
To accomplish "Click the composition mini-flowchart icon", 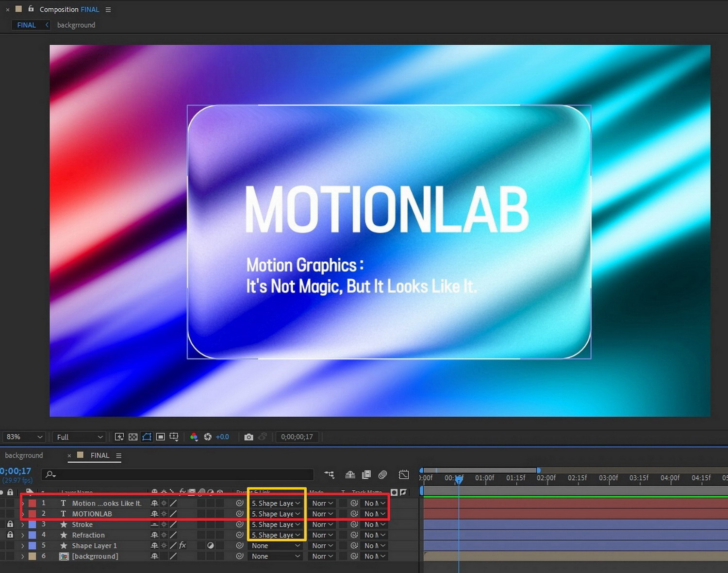I will pos(329,474).
